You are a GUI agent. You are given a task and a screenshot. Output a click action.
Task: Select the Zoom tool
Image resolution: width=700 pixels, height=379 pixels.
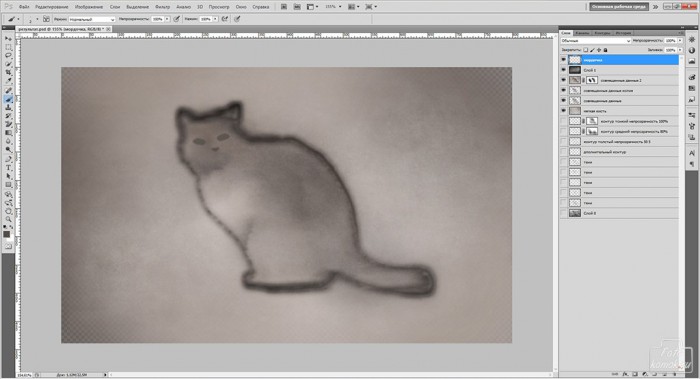click(8, 219)
